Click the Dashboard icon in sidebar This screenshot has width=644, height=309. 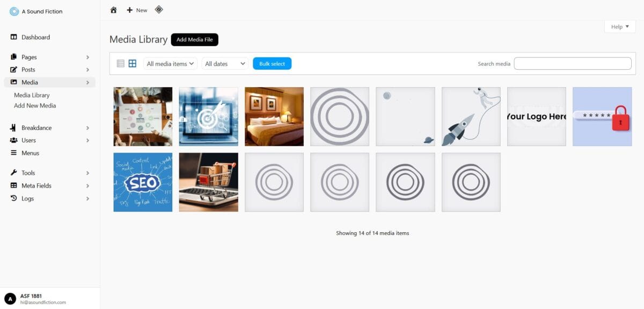[14, 37]
